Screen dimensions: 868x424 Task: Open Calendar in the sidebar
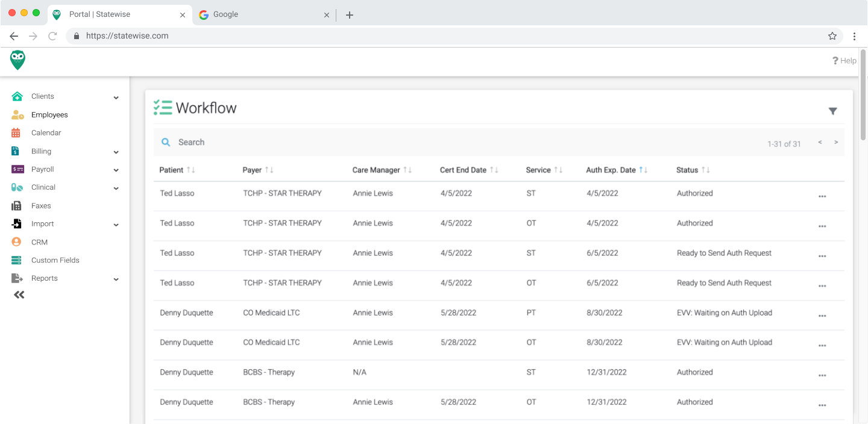(x=46, y=133)
